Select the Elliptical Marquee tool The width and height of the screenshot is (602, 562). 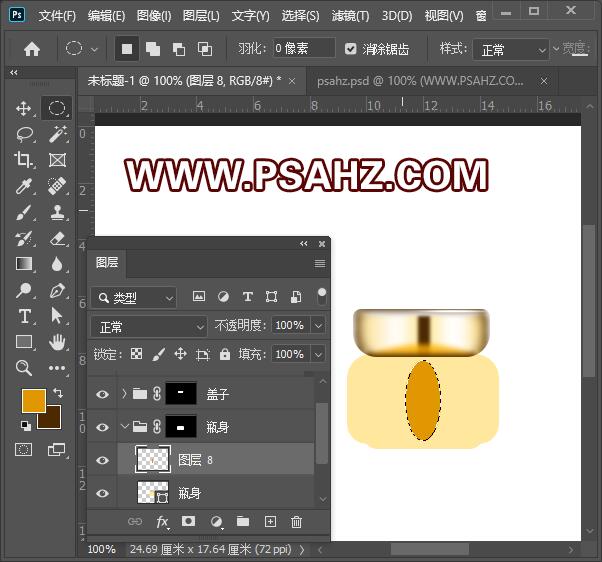[57, 109]
